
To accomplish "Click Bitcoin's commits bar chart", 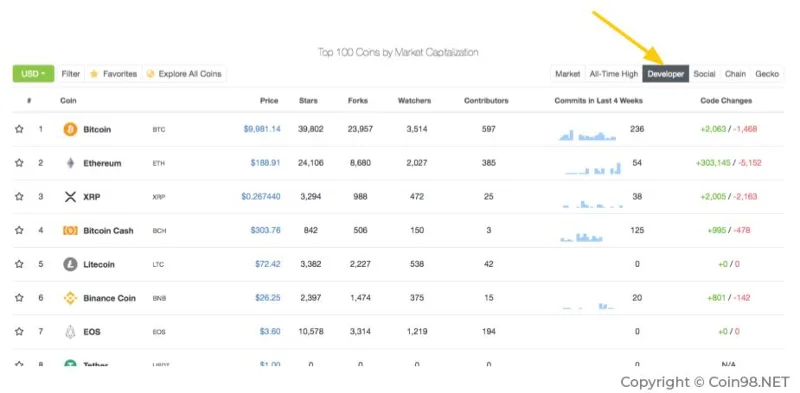I will point(587,135).
